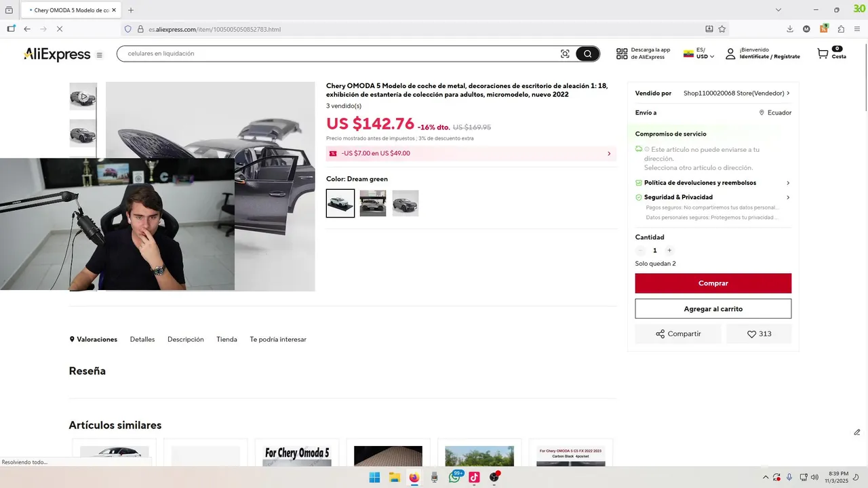Viewport: 868px width, 488px height.
Task: Open ES/USD language currency dropdown
Action: coord(699,54)
